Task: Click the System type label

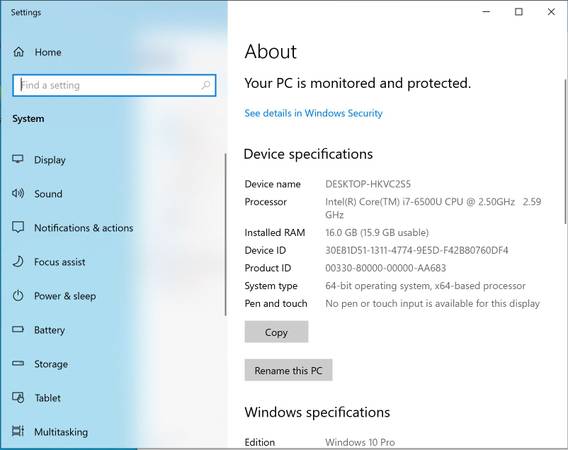Action: point(271,286)
